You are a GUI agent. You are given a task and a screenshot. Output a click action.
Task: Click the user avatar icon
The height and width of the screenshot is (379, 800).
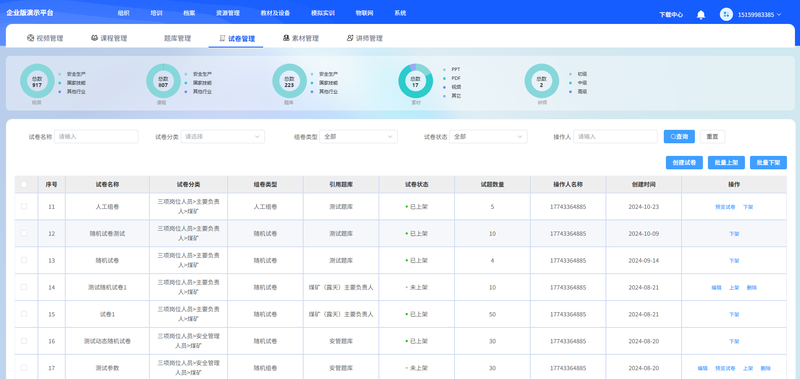(726, 14)
